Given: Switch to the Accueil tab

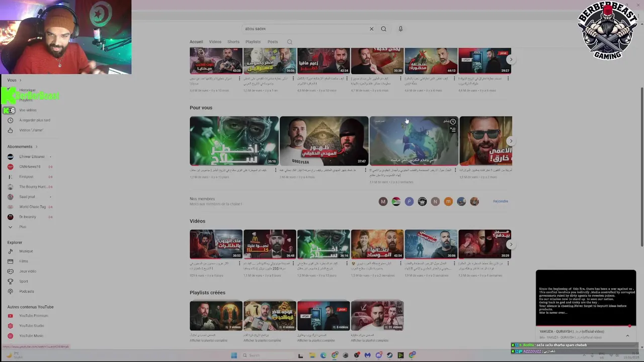Looking at the screenshot, I should tap(196, 42).
